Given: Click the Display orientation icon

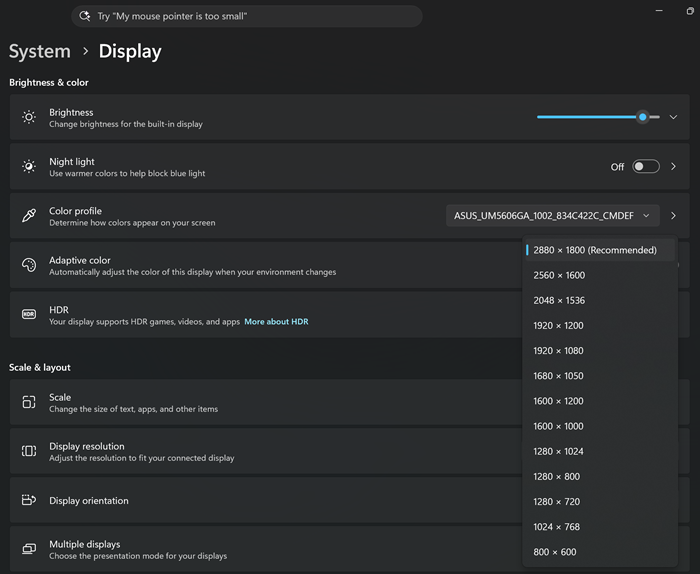Looking at the screenshot, I should [x=29, y=500].
